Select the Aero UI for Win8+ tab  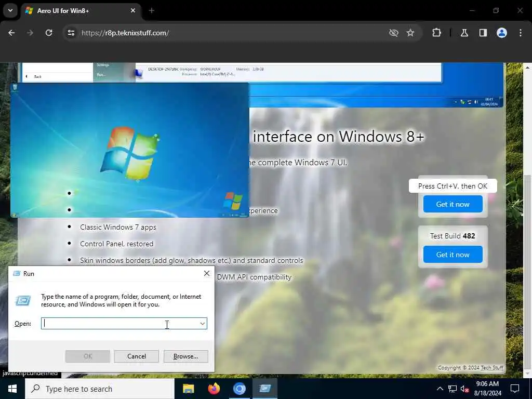[82, 11]
